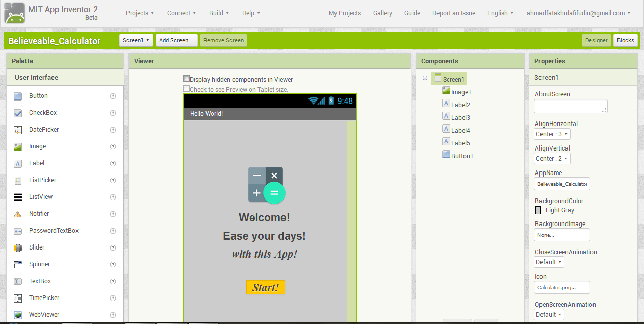Select Image1 in Components tree

click(457, 92)
